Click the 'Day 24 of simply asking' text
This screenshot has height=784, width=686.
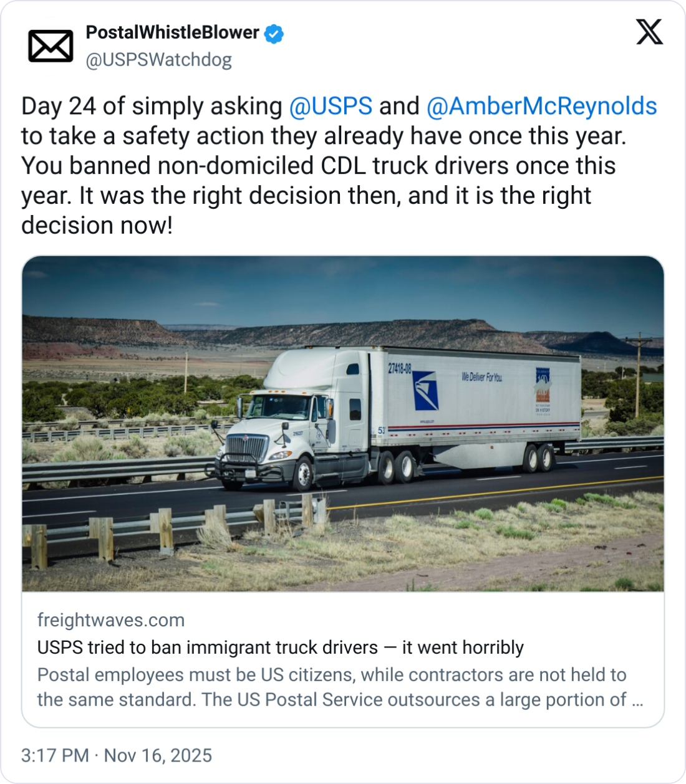pyautogui.click(x=152, y=106)
